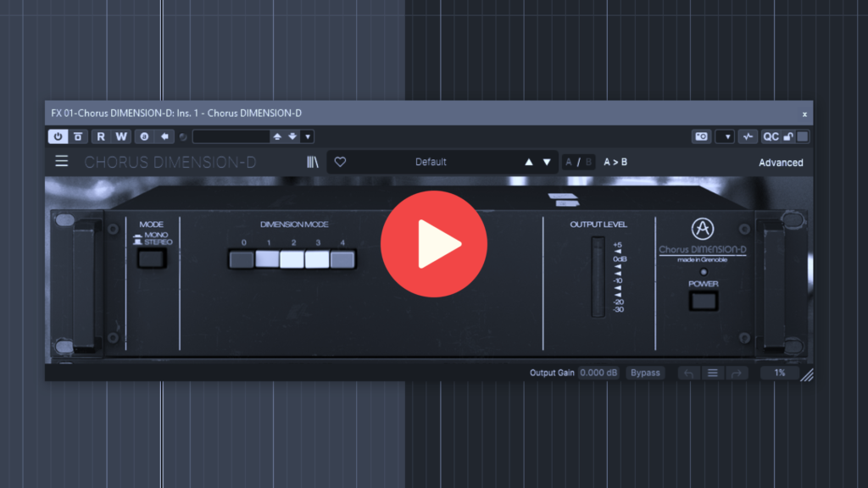Favorite the Default preset with heart icon

pyautogui.click(x=340, y=162)
